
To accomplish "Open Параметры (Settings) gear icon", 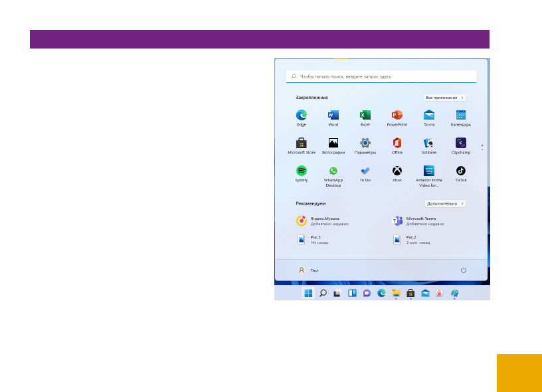I will [x=365, y=144].
